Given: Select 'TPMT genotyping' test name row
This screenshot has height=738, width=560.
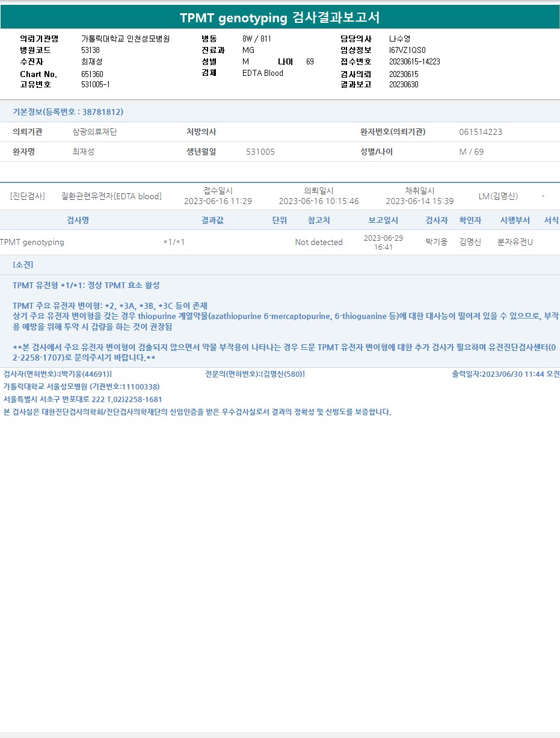Looking at the screenshot, I should 32,242.
